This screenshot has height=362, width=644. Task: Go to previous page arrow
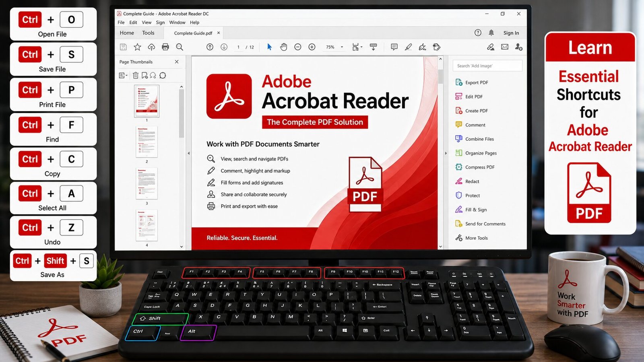pos(210,47)
